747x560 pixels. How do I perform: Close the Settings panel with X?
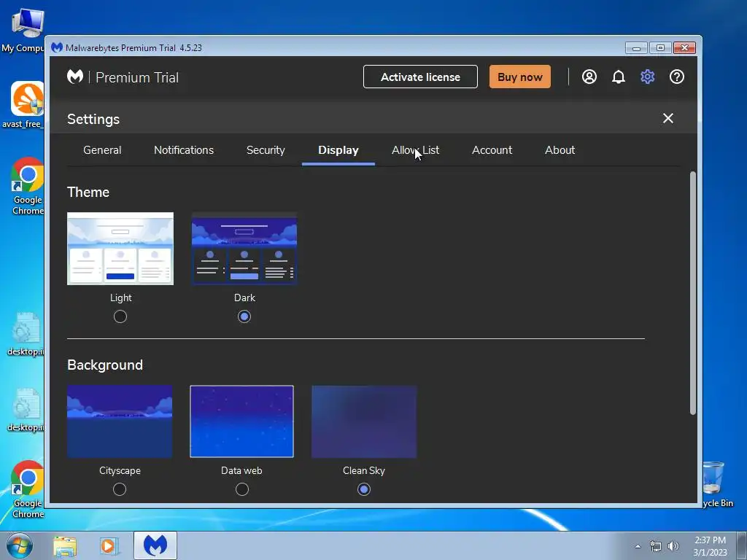[x=668, y=118]
